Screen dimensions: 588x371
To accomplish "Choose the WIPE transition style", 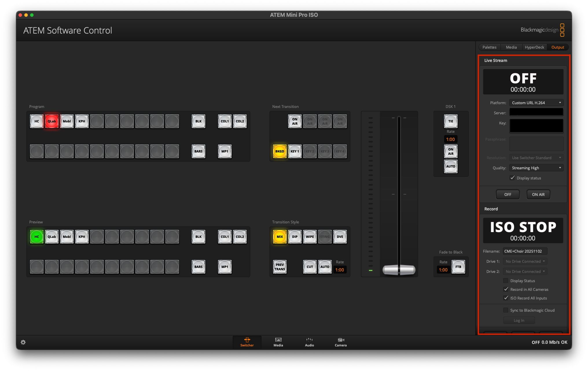I will (310, 237).
